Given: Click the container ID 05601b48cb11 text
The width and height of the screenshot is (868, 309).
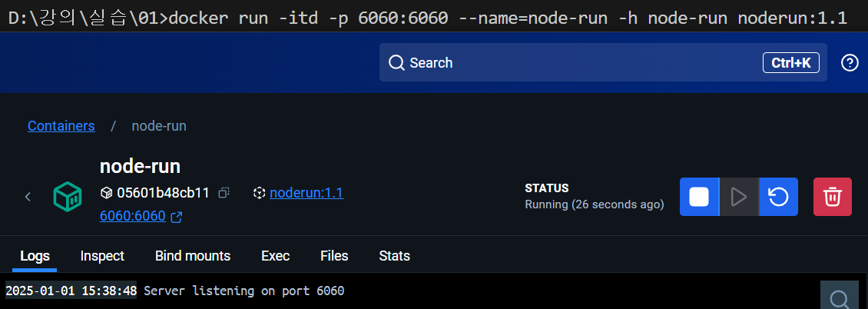Looking at the screenshot, I should tap(164, 193).
